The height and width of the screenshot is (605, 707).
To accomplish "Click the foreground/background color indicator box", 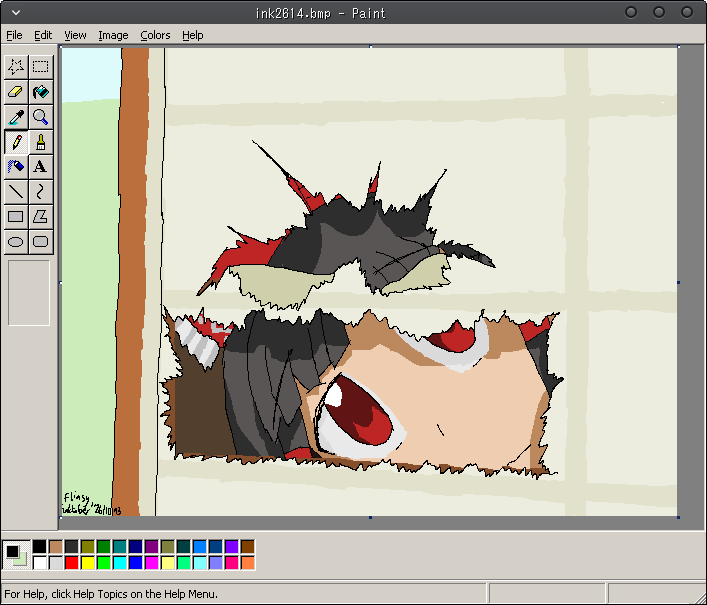I will (16, 555).
